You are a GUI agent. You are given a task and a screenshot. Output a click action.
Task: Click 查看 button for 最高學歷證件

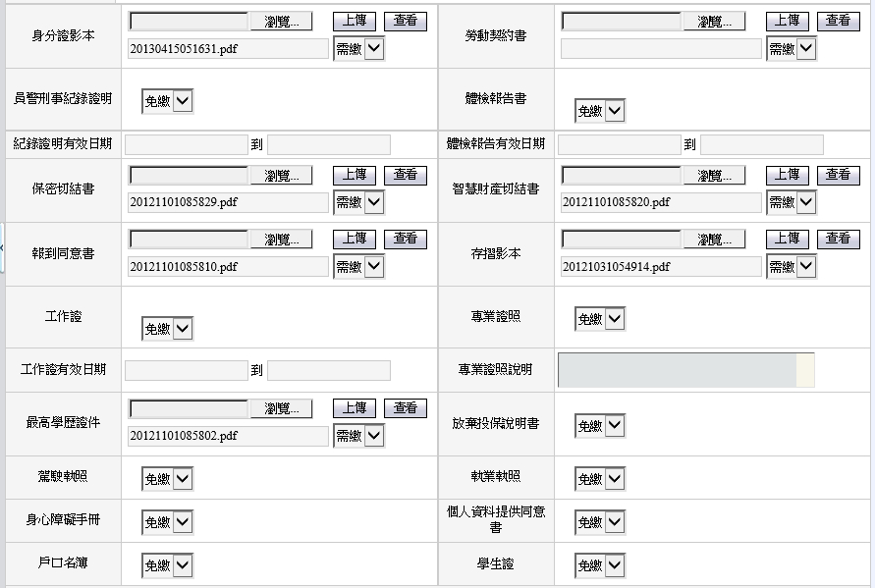pyautogui.click(x=405, y=408)
